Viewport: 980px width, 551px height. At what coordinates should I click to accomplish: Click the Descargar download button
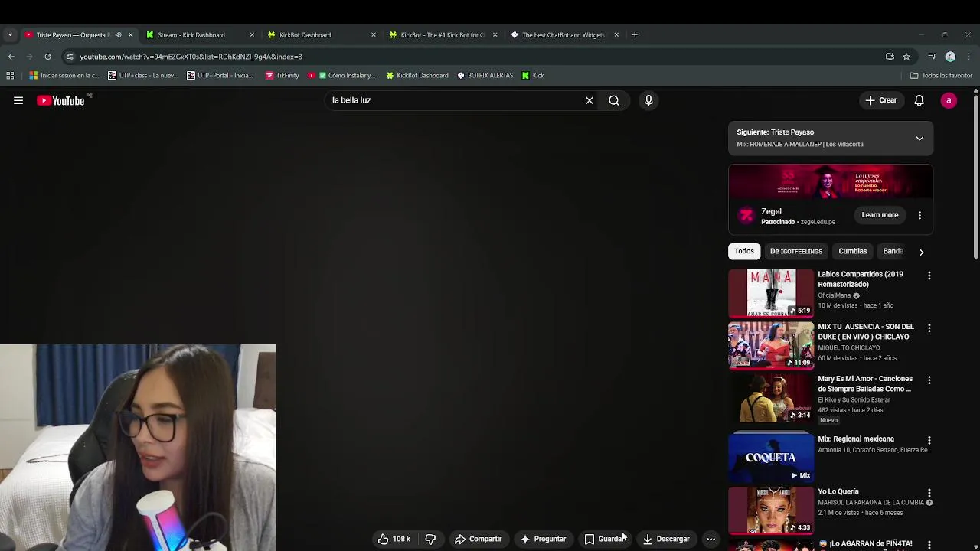[x=666, y=539]
